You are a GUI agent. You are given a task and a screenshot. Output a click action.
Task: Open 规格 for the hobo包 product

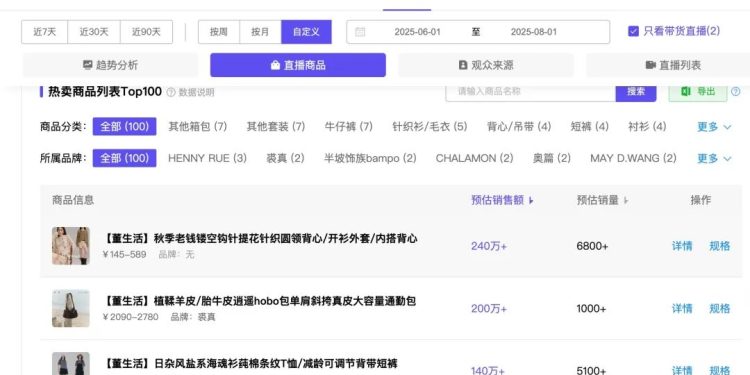[x=719, y=309]
